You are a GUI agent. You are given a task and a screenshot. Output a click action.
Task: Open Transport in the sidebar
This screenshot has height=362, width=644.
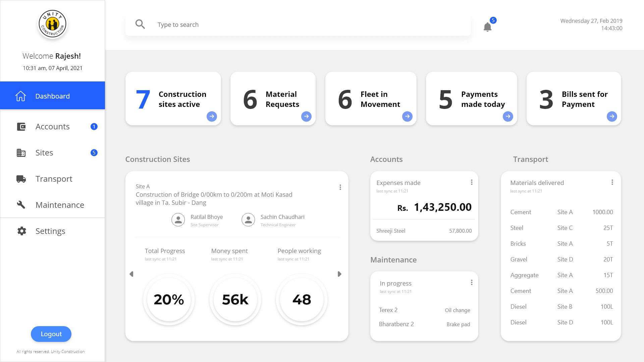click(52, 179)
